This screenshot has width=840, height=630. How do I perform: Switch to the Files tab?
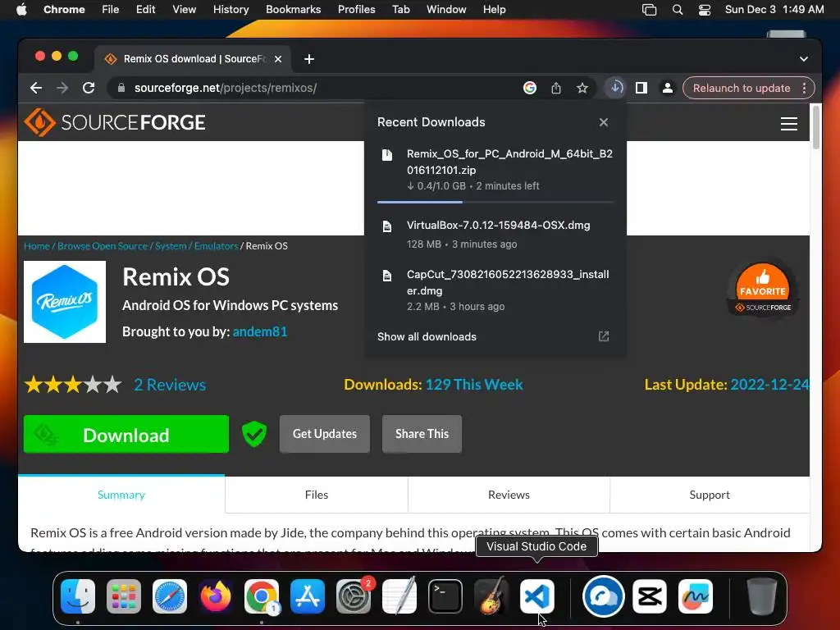coord(317,495)
